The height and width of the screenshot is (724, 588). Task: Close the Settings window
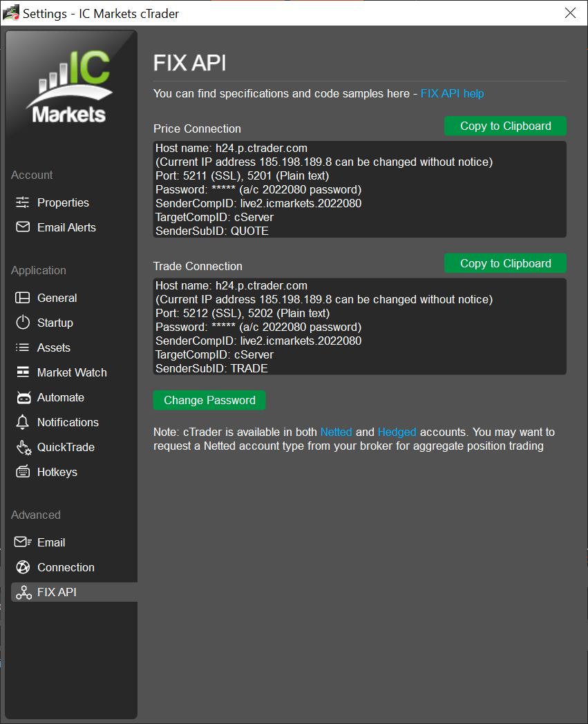point(571,13)
